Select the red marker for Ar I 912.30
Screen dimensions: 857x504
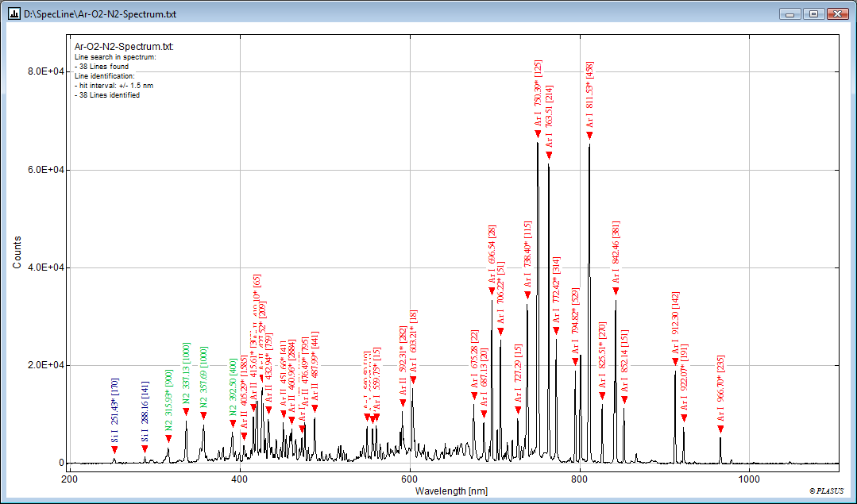pos(676,362)
